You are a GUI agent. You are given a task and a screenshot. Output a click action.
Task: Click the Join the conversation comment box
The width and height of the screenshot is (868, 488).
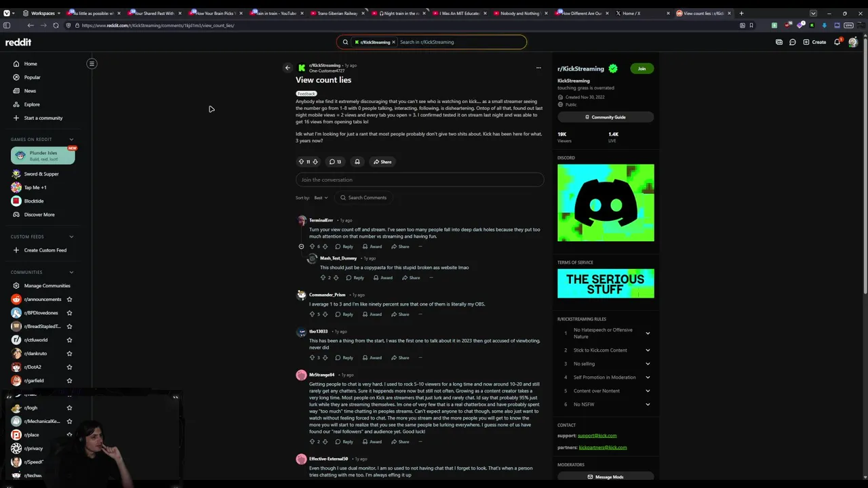[420, 180]
